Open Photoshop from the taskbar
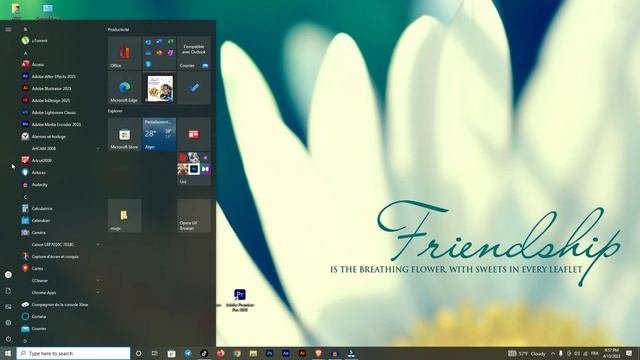The image size is (640, 360). tap(269, 353)
